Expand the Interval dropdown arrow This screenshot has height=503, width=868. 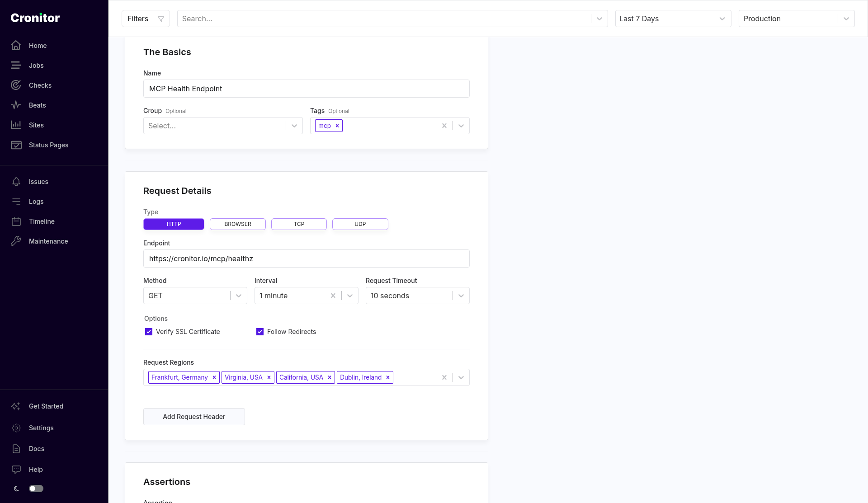click(x=350, y=296)
